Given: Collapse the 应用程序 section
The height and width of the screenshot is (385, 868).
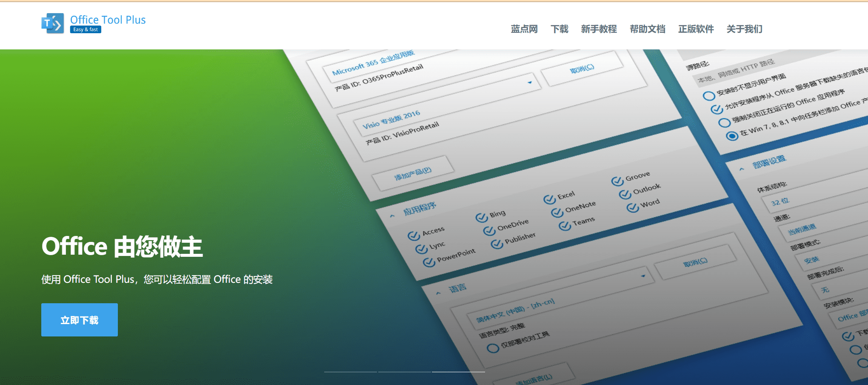Looking at the screenshot, I should (x=392, y=215).
